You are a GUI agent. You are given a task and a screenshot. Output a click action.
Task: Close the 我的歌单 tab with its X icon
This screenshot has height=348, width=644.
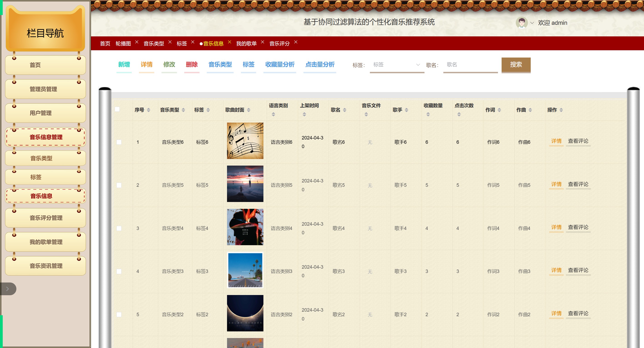pyautogui.click(x=263, y=42)
